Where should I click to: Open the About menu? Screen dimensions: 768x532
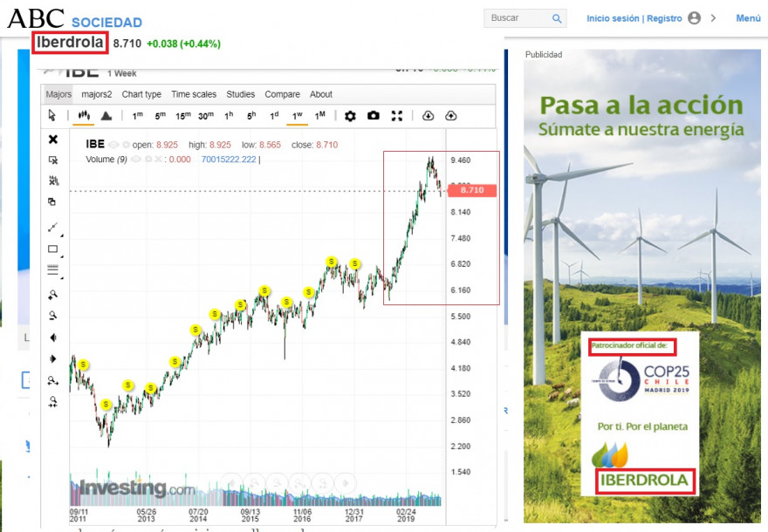tap(321, 94)
